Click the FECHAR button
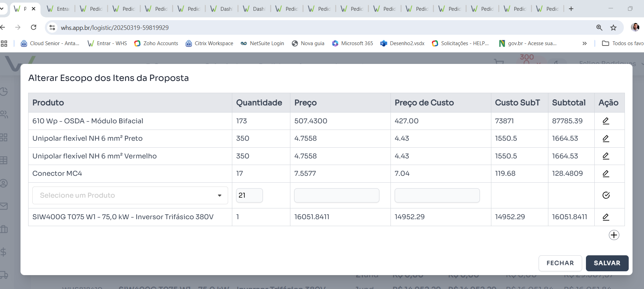Screen dimensions: 644x289 pyautogui.click(x=560, y=263)
